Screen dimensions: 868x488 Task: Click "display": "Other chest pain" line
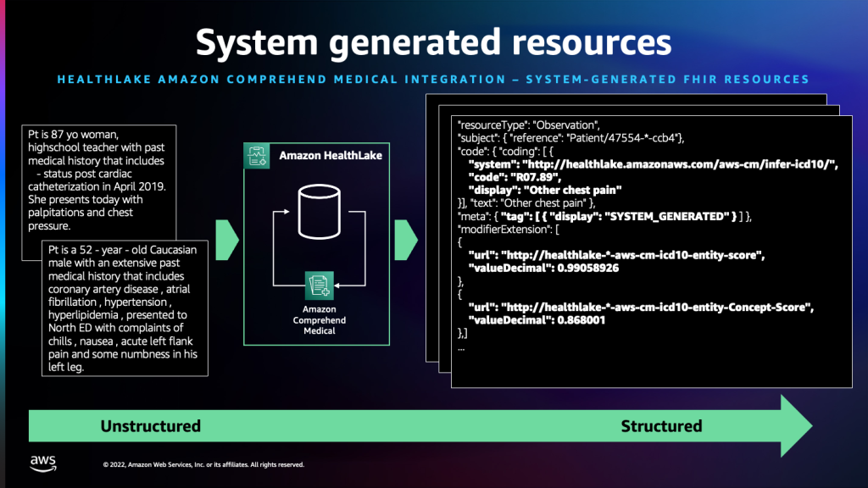pos(545,191)
